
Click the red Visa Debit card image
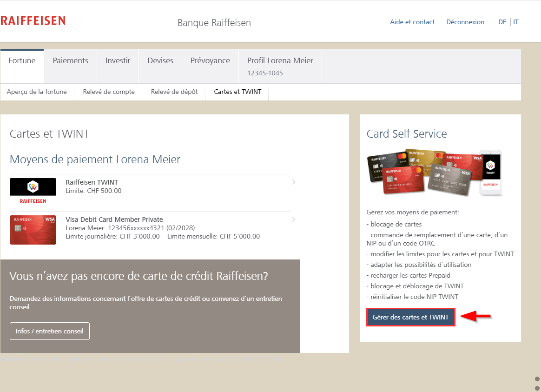pyautogui.click(x=33, y=230)
